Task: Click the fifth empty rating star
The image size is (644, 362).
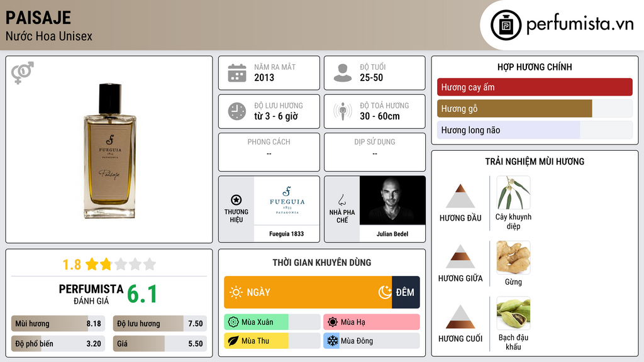Action: [150, 264]
